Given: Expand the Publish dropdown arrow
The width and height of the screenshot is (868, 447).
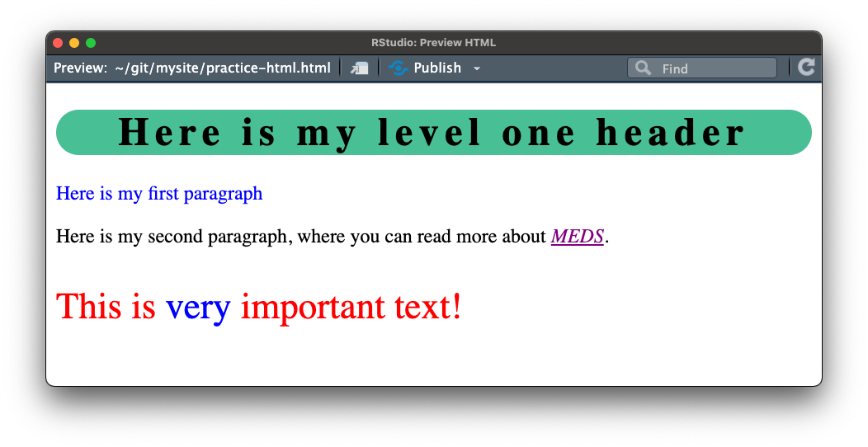Looking at the screenshot, I should (x=477, y=68).
